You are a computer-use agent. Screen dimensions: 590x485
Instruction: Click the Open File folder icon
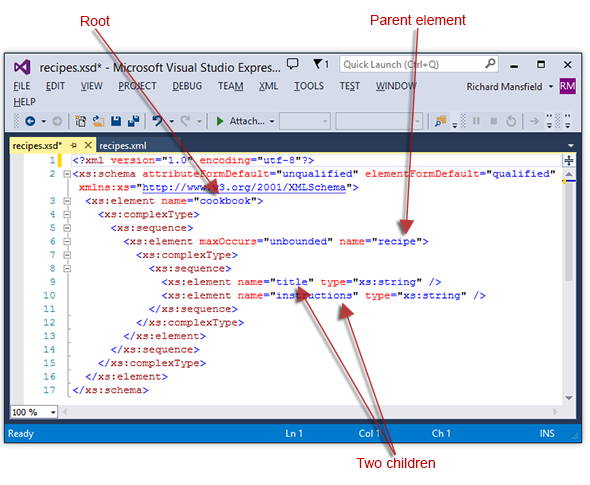coord(99,121)
